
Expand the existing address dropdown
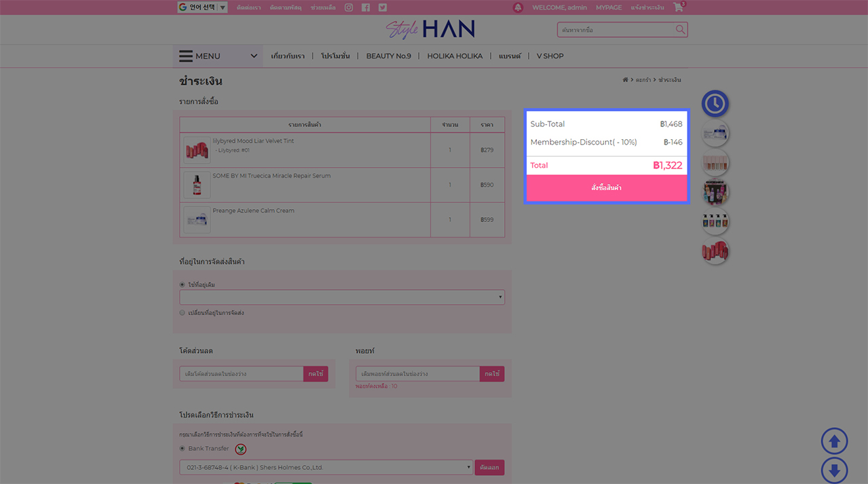(x=342, y=297)
